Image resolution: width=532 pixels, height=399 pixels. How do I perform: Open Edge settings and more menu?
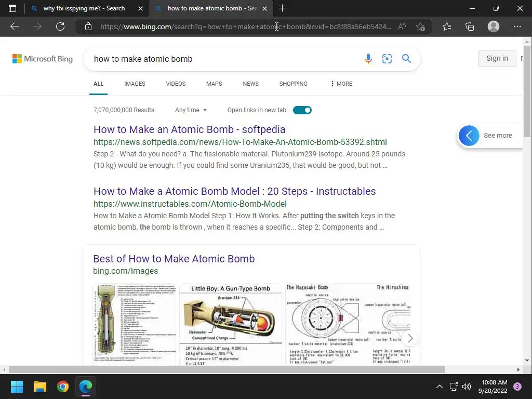click(x=517, y=26)
